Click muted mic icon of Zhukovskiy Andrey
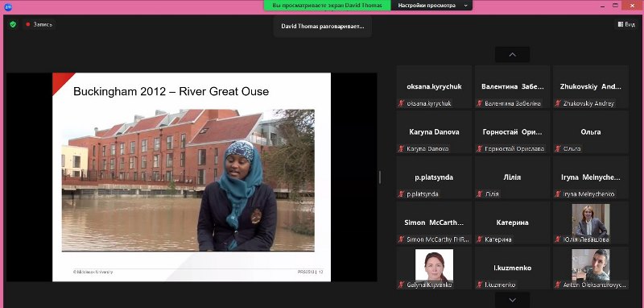Image resolution: width=644 pixels, height=308 pixels. click(558, 103)
